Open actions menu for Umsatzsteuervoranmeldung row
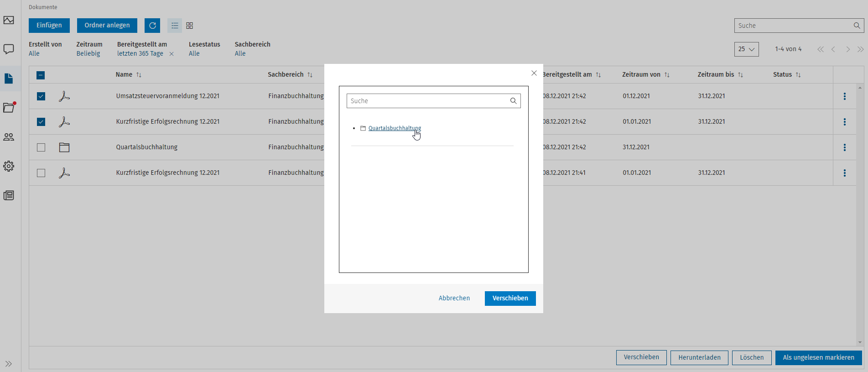This screenshot has width=868, height=372. point(845,96)
